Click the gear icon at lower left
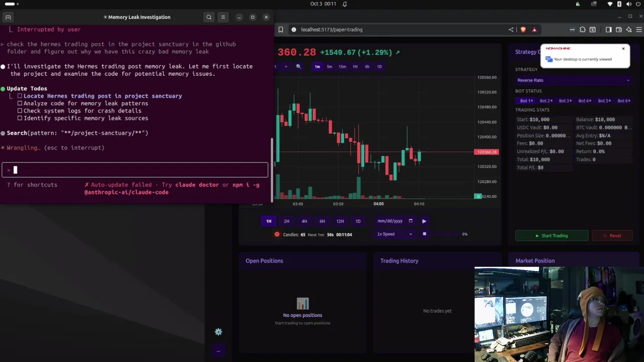The image size is (644, 362). pos(218,332)
